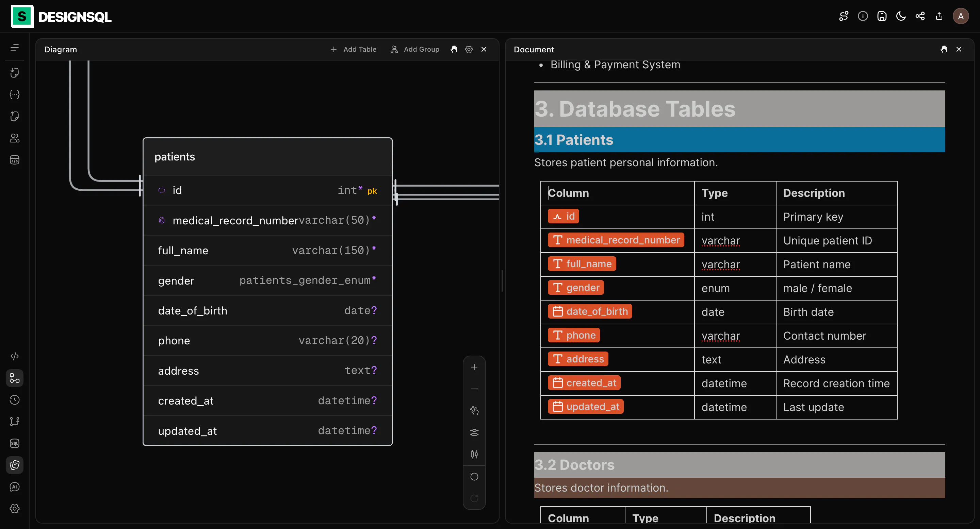Click the "Record creation time" description cell
Screen dimensions: 980x529
pos(836,383)
